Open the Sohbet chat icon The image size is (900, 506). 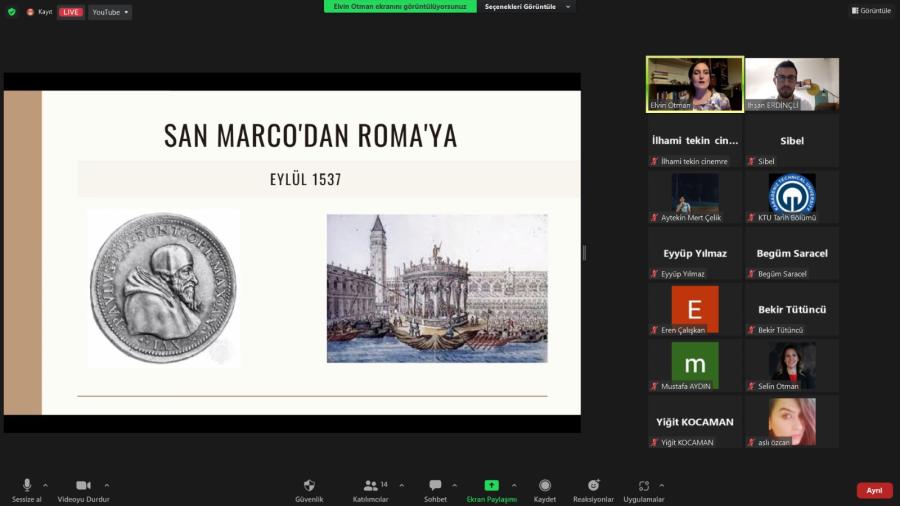point(435,485)
